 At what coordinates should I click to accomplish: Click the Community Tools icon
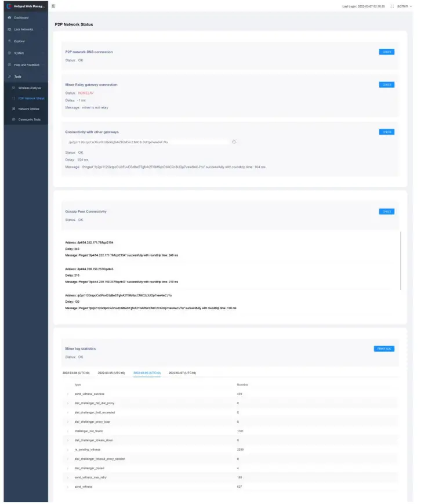13,119
